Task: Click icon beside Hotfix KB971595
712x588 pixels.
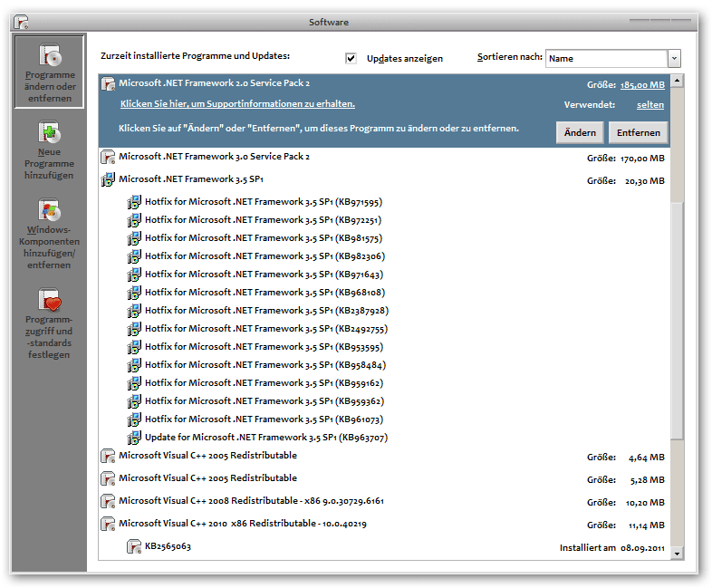Action: [x=134, y=202]
